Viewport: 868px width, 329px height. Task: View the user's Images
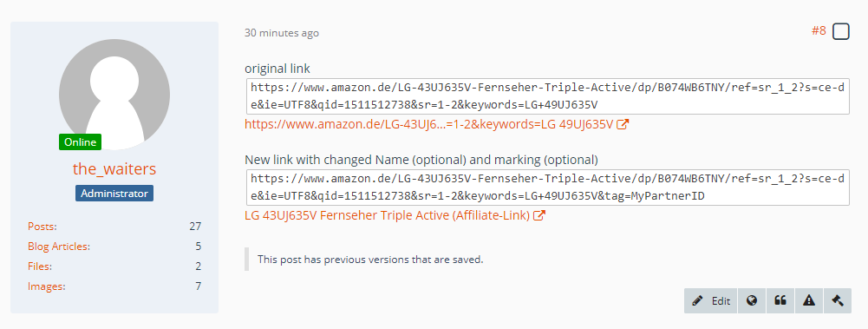[x=47, y=286]
